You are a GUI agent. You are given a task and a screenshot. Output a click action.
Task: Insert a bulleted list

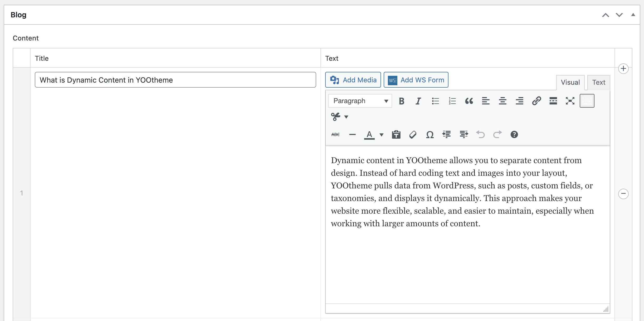[435, 101]
